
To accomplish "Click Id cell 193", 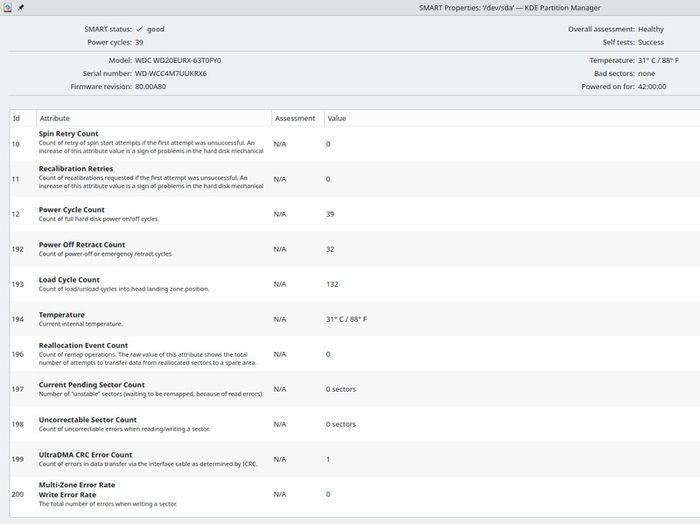I will [17, 284].
